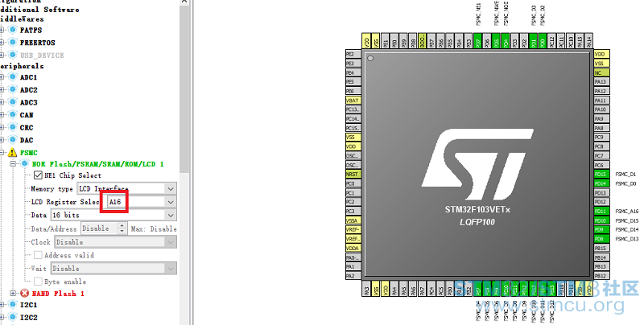The width and height of the screenshot is (644, 325).
Task: Select pin PD5 labeled FSMC_NWE
Action: pyautogui.click(x=496, y=41)
